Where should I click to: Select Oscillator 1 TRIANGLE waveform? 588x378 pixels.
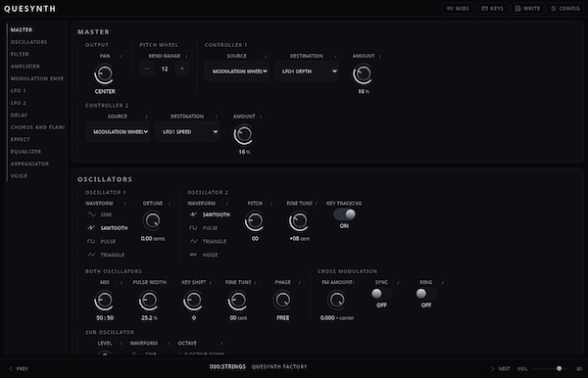106,255
